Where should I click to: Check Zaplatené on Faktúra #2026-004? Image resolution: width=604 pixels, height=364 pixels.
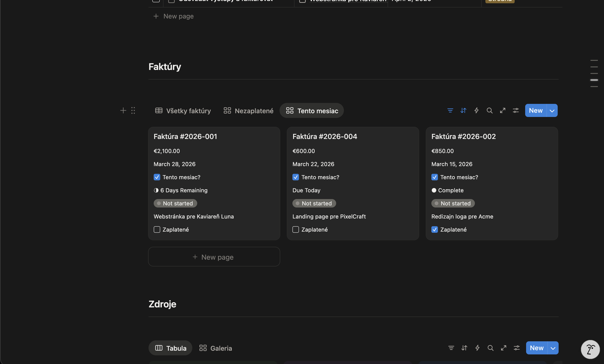tap(296, 230)
